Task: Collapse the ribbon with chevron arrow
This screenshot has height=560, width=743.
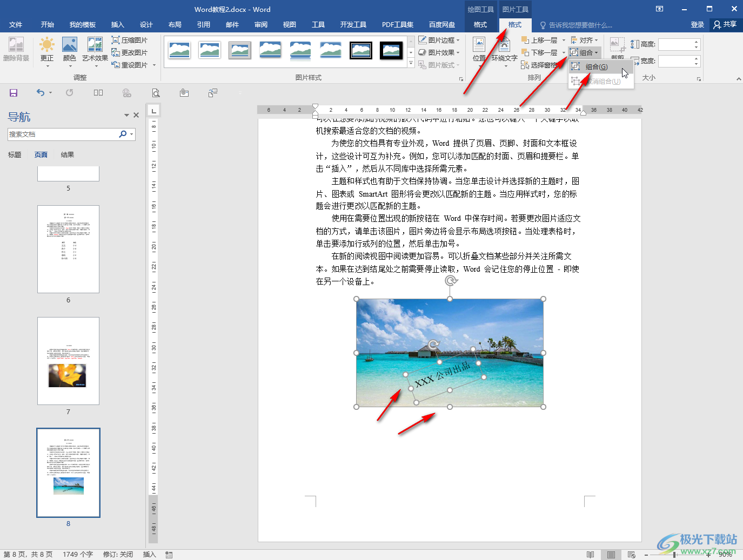Action: coord(739,79)
